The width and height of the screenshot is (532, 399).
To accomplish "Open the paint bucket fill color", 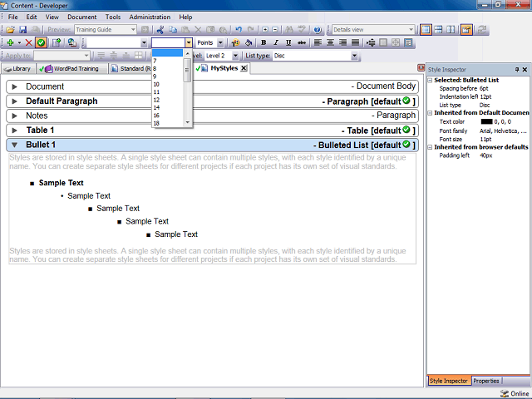I will point(249,42).
